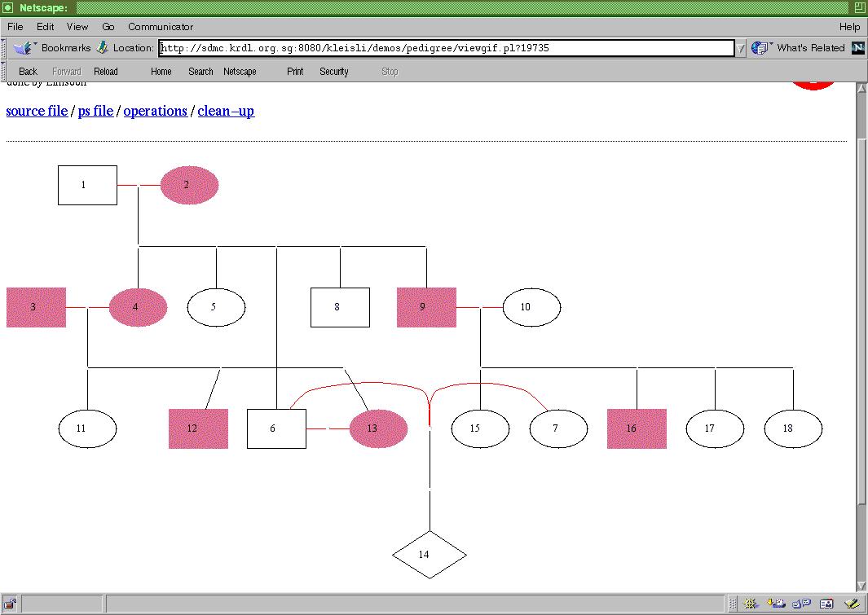868x615 pixels.
Task: Click pink oval node 2
Action: [189, 185]
